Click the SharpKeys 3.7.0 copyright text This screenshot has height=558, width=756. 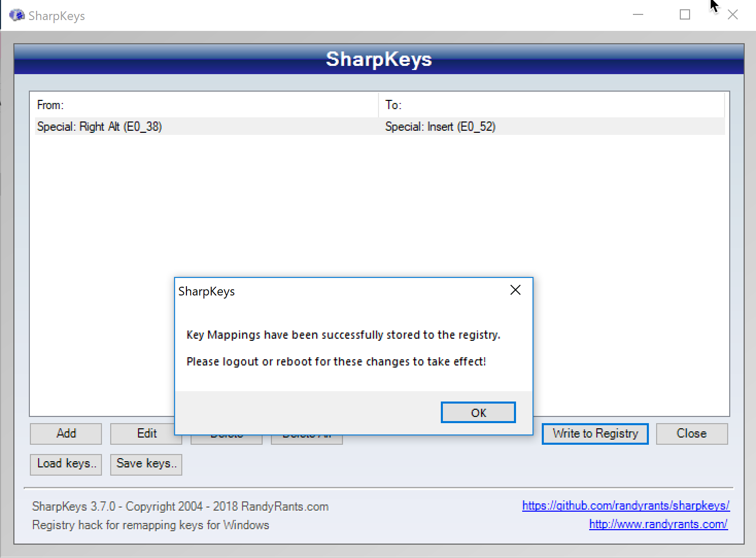point(180,507)
